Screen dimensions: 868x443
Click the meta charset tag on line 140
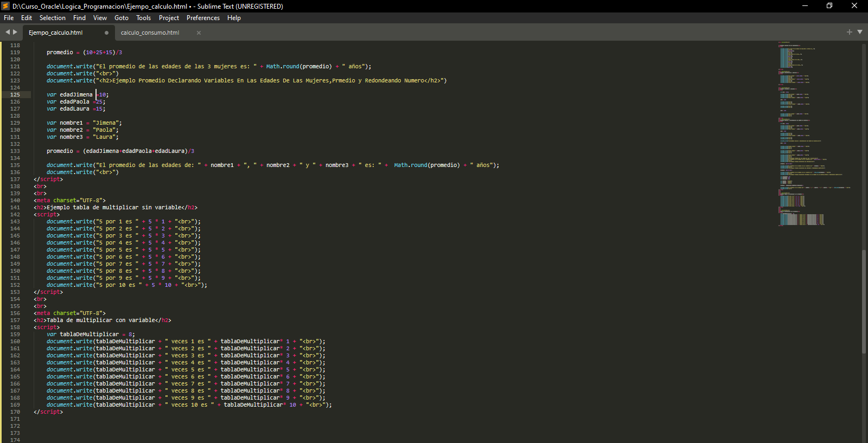click(69, 200)
